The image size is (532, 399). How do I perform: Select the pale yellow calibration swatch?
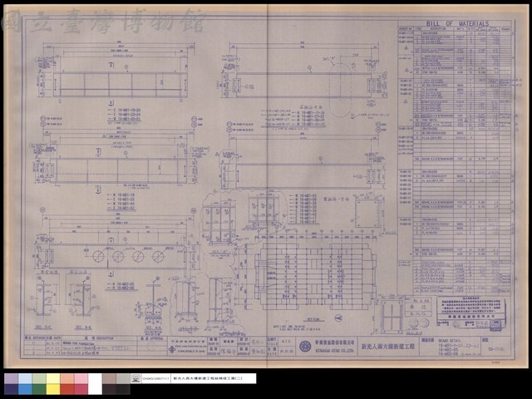pos(53,379)
